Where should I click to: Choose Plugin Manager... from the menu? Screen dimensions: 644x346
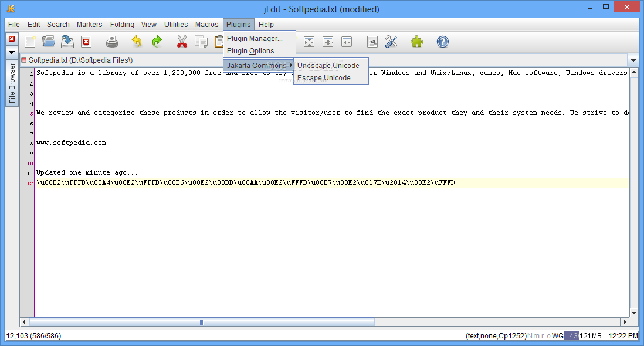coord(260,39)
